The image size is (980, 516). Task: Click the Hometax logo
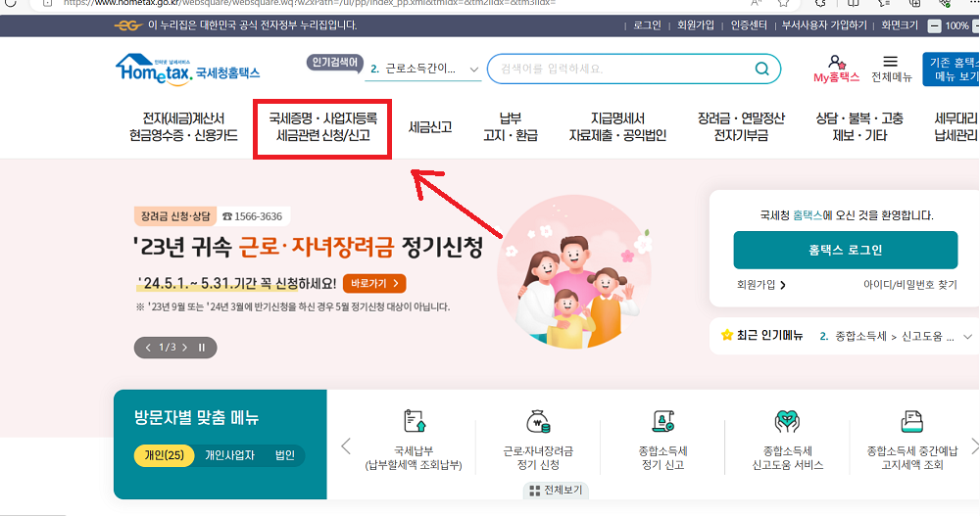click(187, 70)
